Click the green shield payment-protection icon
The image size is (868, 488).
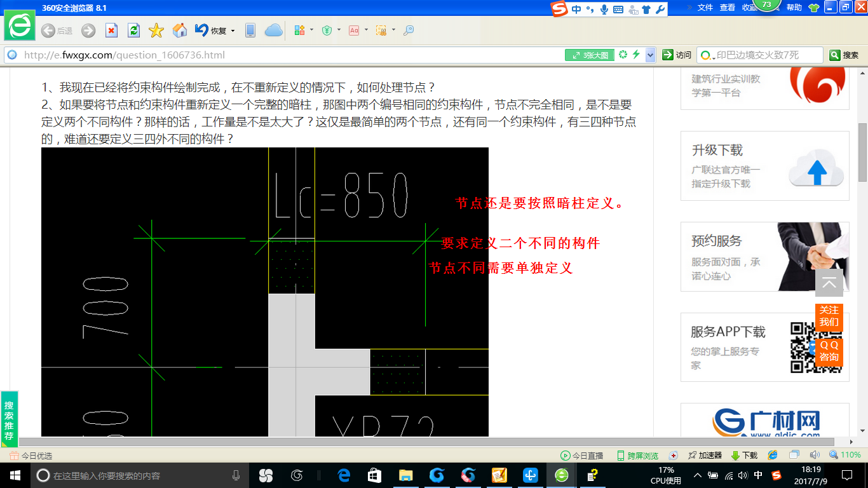(x=327, y=30)
